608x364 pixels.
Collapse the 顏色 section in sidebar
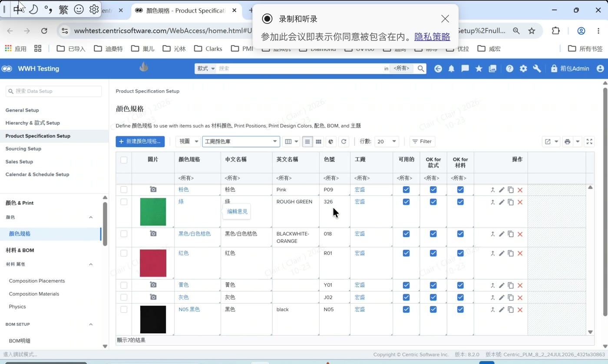91,217
